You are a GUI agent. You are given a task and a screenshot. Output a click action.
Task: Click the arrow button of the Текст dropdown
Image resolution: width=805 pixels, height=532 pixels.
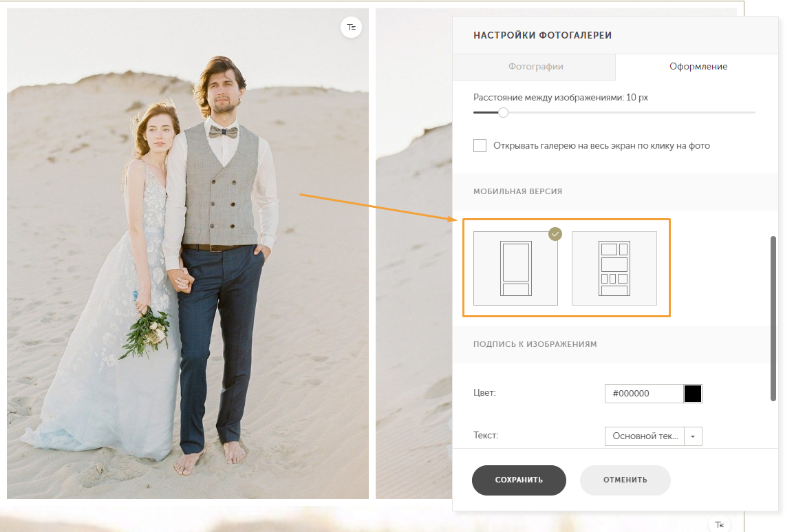point(693,436)
